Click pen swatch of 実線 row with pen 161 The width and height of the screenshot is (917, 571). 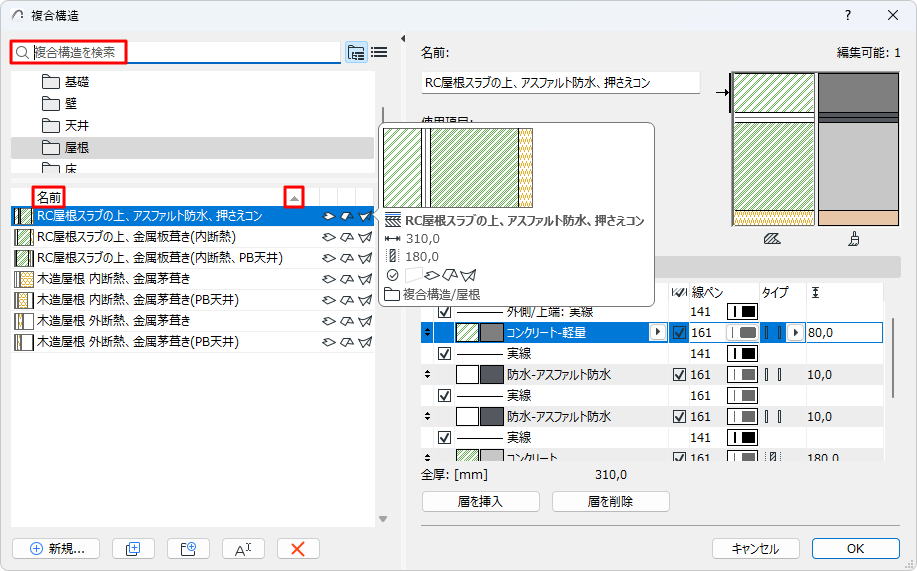coord(743,396)
